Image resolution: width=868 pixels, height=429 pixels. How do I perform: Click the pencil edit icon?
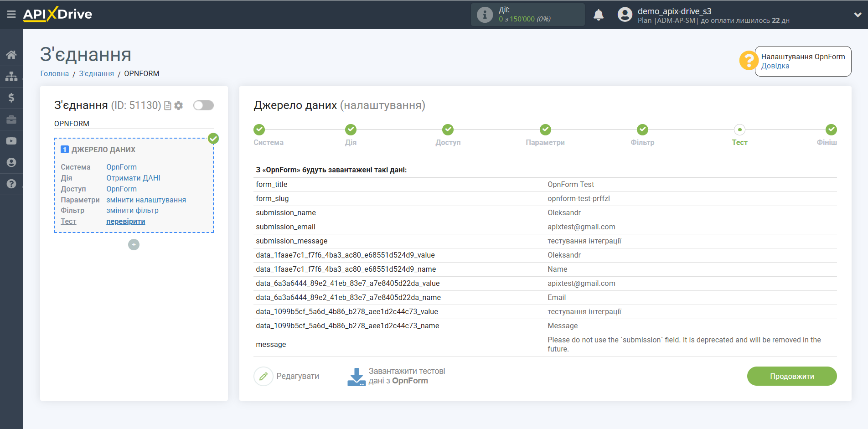point(263,376)
